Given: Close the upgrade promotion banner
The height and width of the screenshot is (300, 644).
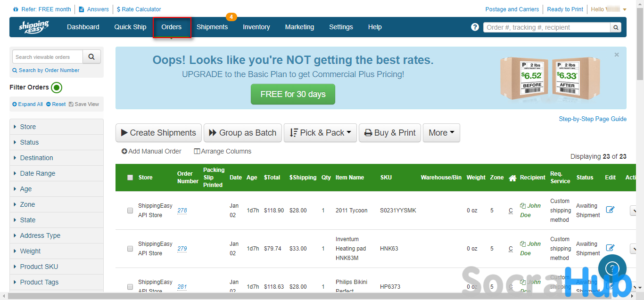Looking at the screenshot, I should click(x=616, y=55).
